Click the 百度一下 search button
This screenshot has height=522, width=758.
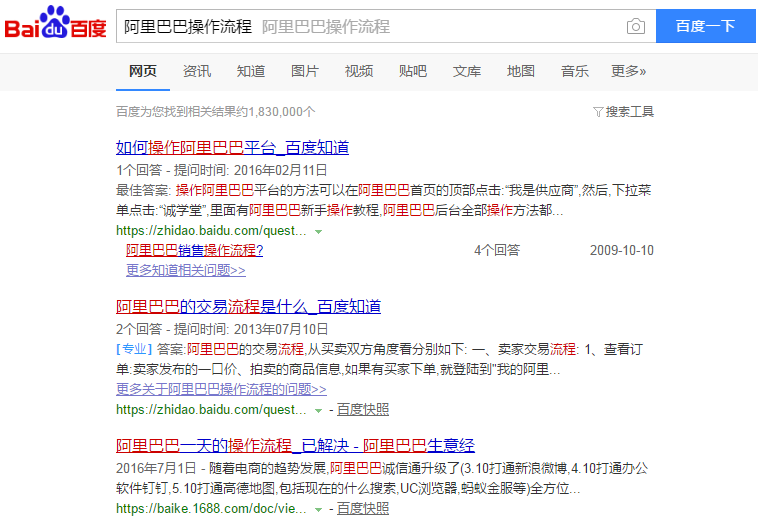pyautogui.click(x=705, y=27)
